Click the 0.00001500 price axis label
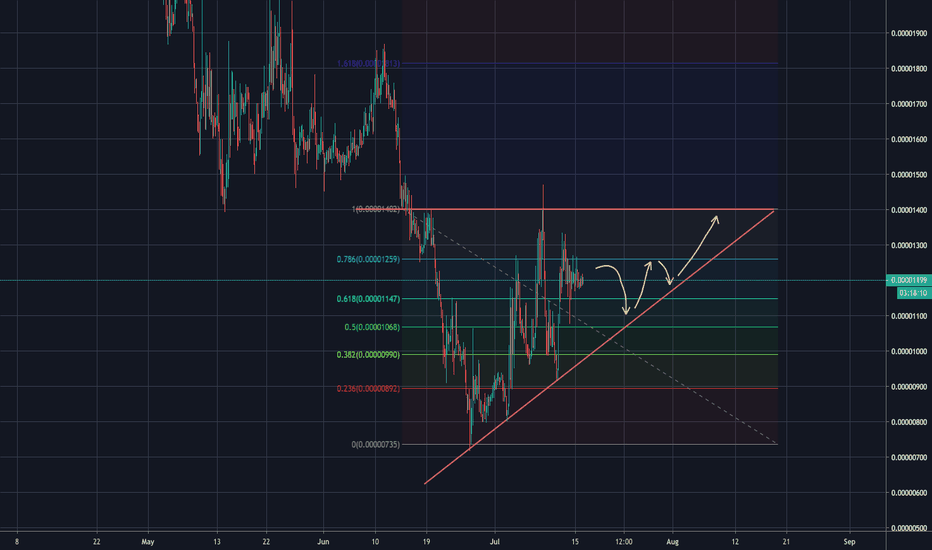 click(909, 175)
